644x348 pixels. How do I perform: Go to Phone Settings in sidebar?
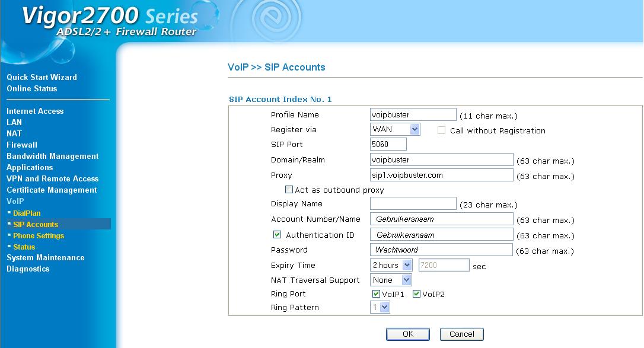[x=39, y=235]
